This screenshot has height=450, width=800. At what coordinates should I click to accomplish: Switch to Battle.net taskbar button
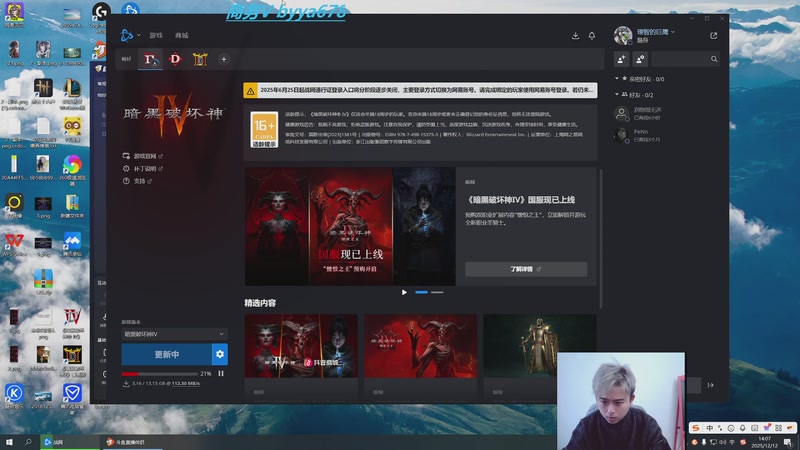pyautogui.click(x=69, y=442)
